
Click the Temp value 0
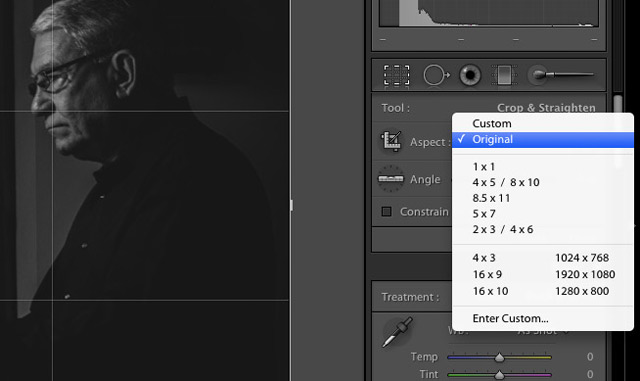tap(590, 356)
